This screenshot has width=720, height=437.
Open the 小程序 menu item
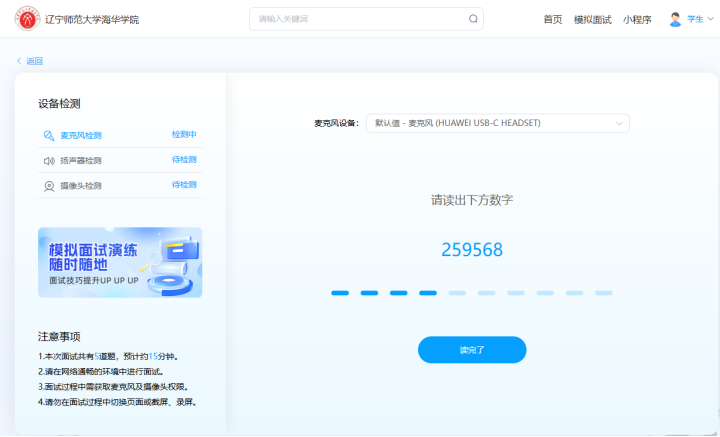click(x=638, y=19)
